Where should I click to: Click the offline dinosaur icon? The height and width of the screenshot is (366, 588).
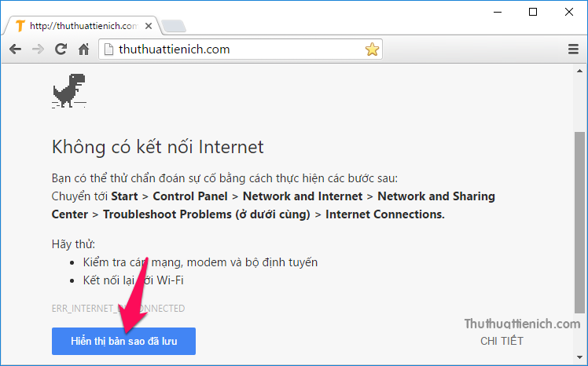click(x=69, y=90)
